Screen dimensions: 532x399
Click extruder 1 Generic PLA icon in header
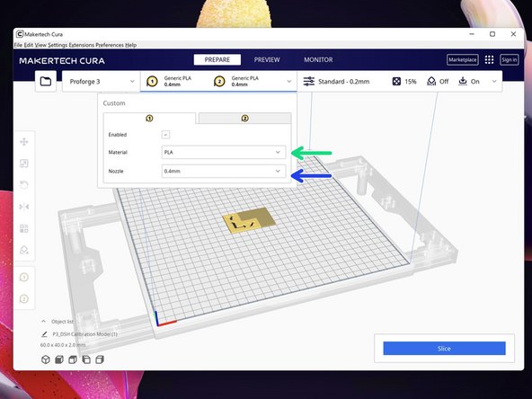pos(152,82)
